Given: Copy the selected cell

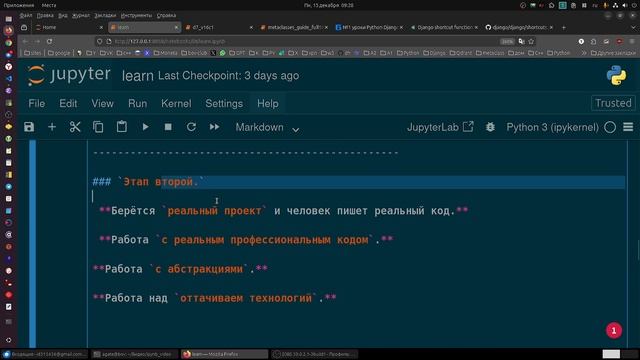Looking at the screenshot, I should click(98, 127).
